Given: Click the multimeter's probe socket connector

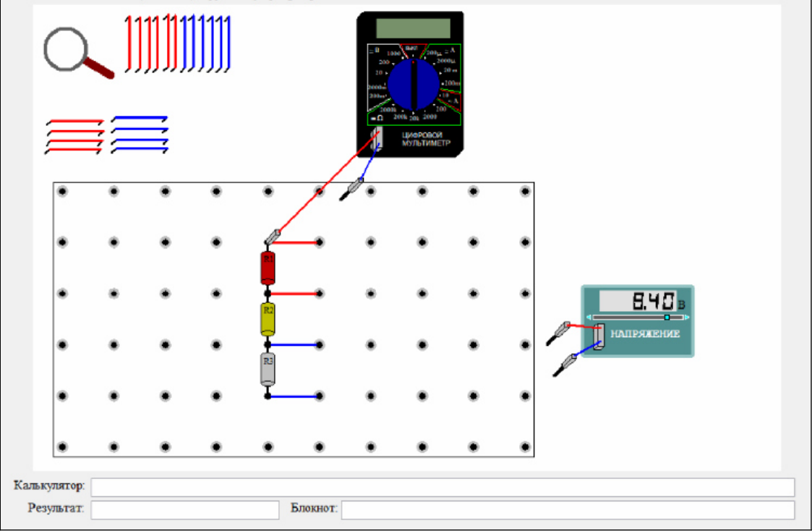Looking at the screenshot, I should click(x=377, y=139).
